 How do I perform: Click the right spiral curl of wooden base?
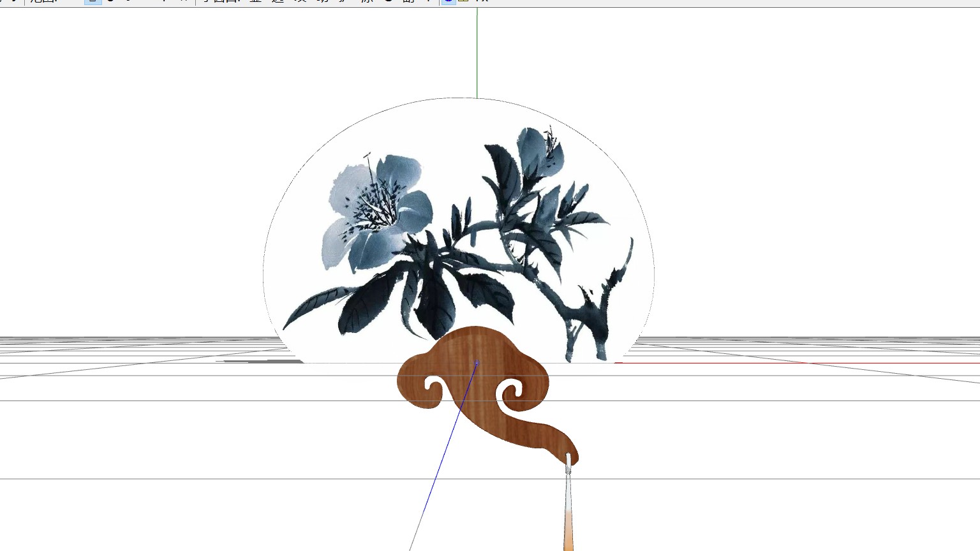pos(512,391)
